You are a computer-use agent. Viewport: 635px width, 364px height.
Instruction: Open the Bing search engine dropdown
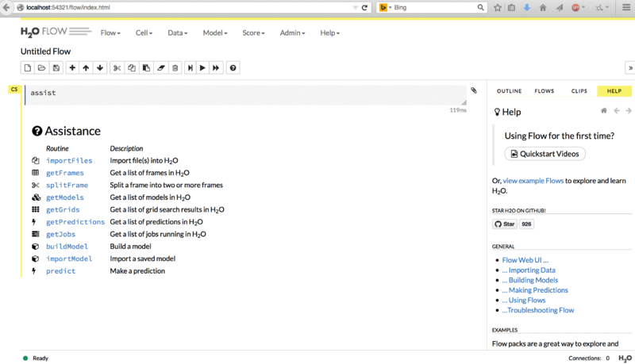[x=385, y=7]
